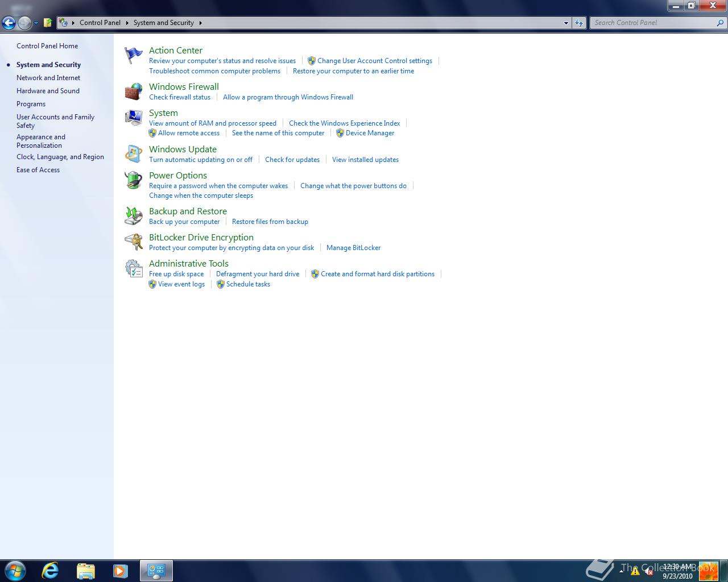Click the refresh button beside address bar
The height and width of the screenshot is (582, 728).
click(x=579, y=23)
